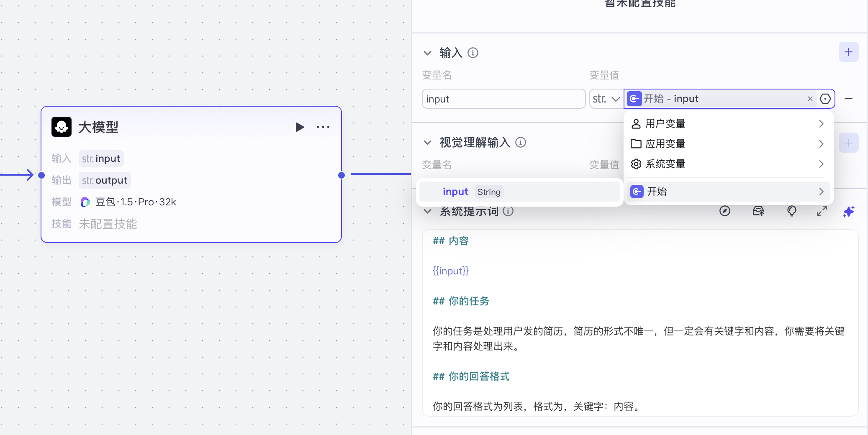Expand system prompt to fullscreen view
The image size is (868, 435).
point(821,212)
